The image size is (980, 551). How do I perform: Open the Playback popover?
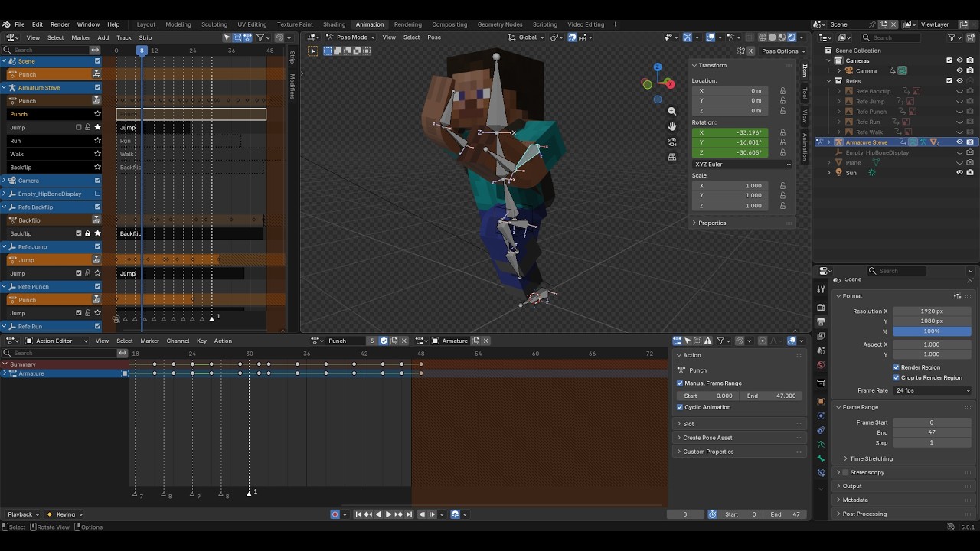tap(22, 514)
